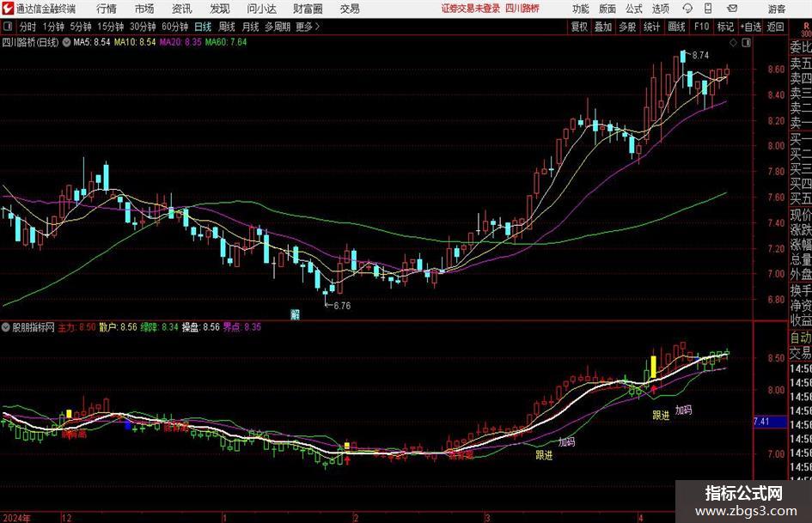812x523 pixels.
Task: Open the 交易 menu
Action: click(350, 9)
